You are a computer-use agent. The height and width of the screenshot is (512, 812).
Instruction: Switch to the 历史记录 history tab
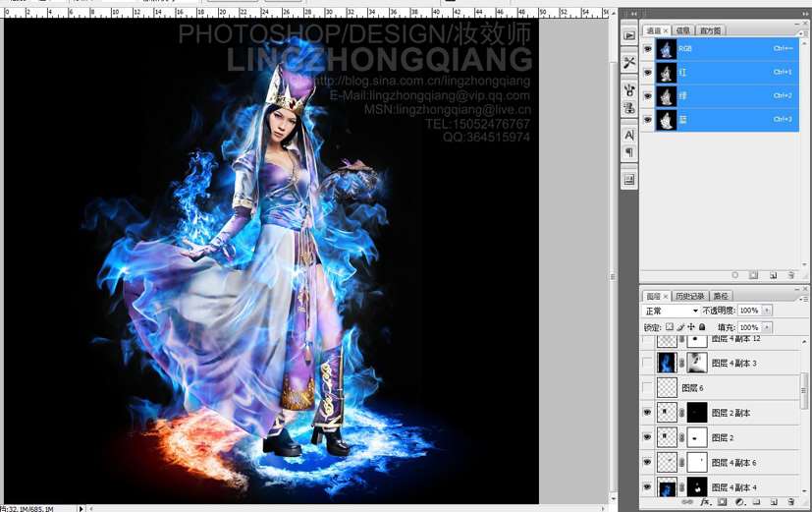click(689, 296)
